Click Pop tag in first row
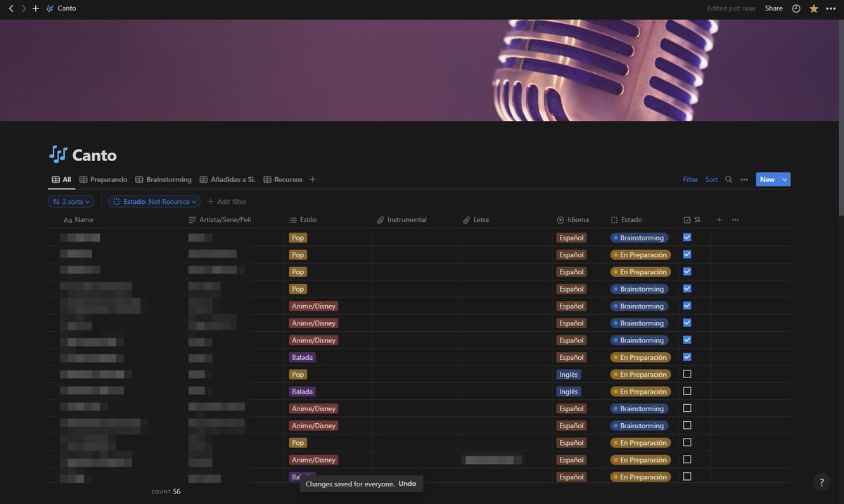 pos(298,238)
